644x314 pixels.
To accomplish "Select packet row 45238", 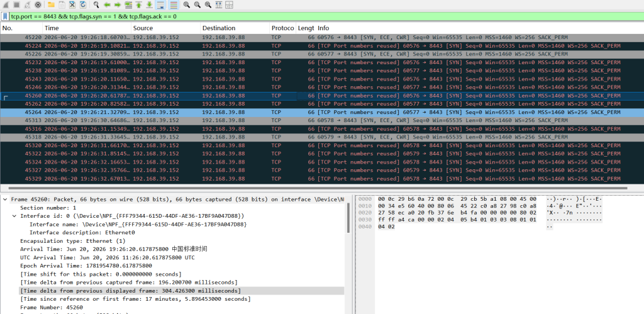I will click(322, 70).
